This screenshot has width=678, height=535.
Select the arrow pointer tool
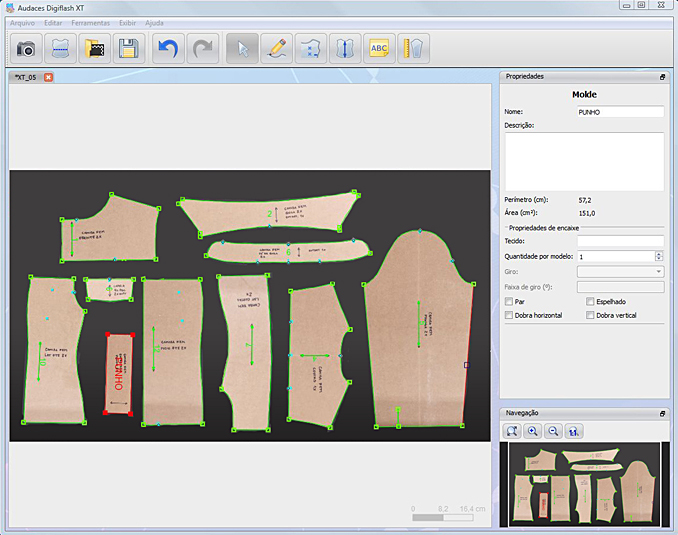pos(242,48)
